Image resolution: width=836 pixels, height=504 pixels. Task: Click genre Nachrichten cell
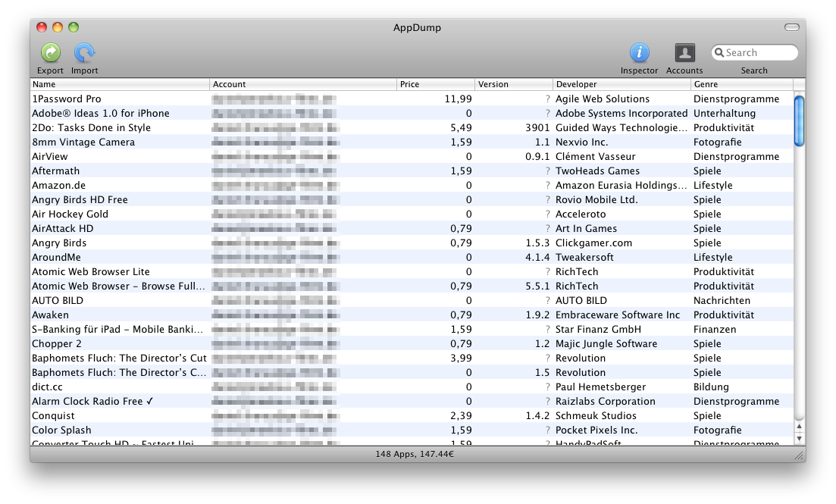click(x=722, y=300)
